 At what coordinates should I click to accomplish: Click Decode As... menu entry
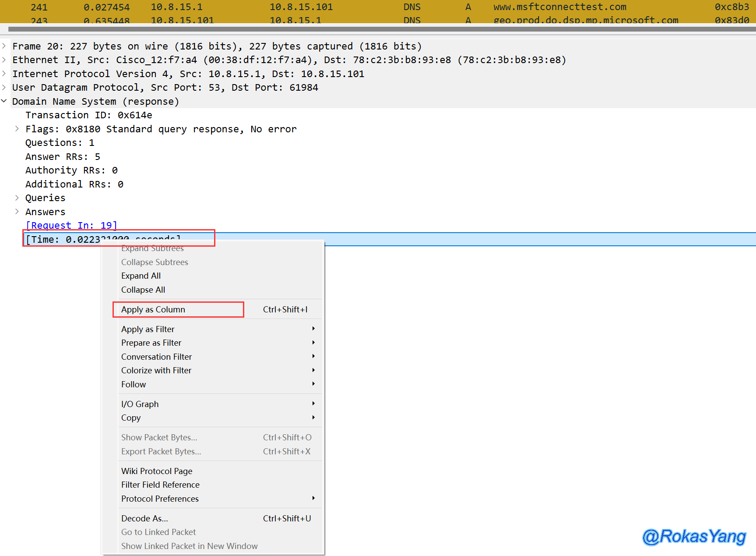pyautogui.click(x=144, y=518)
